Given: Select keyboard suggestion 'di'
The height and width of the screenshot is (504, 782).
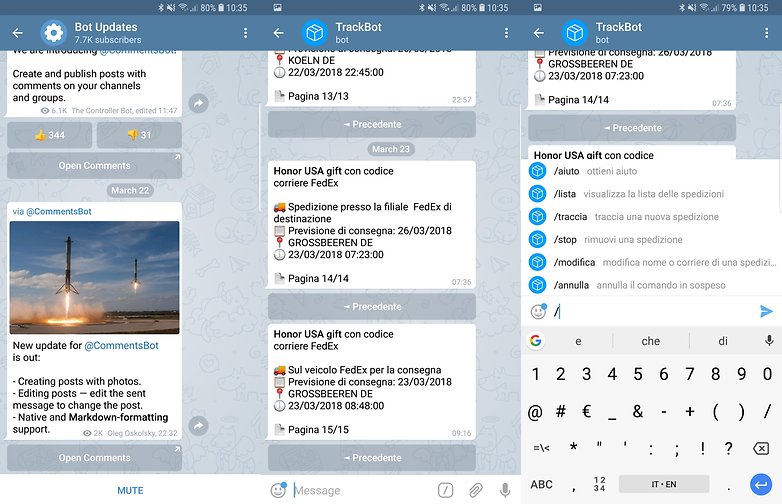Looking at the screenshot, I should [x=723, y=341].
